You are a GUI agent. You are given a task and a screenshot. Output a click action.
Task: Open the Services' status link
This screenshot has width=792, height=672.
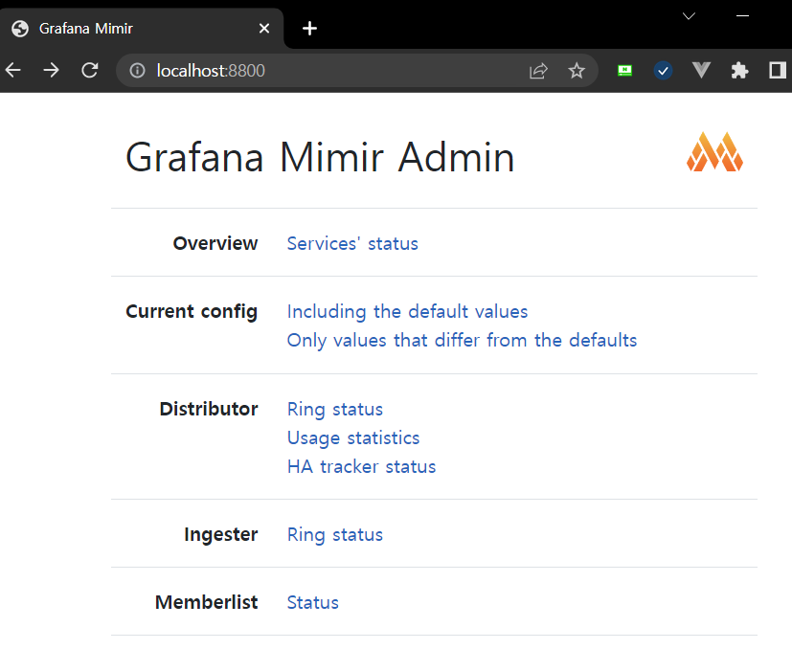[351, 243]
